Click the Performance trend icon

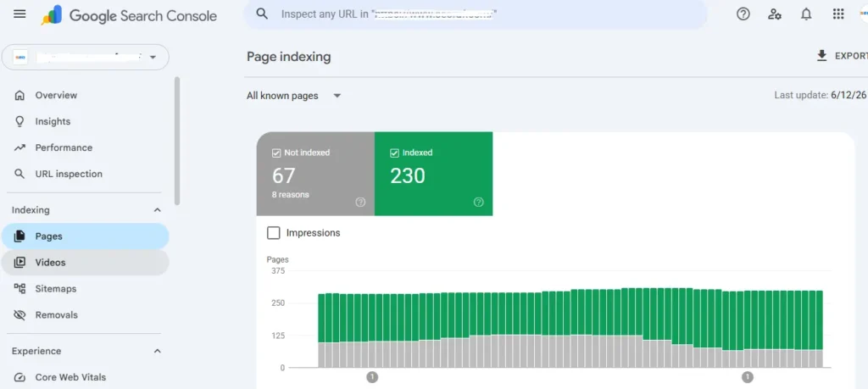coord(19,147)
